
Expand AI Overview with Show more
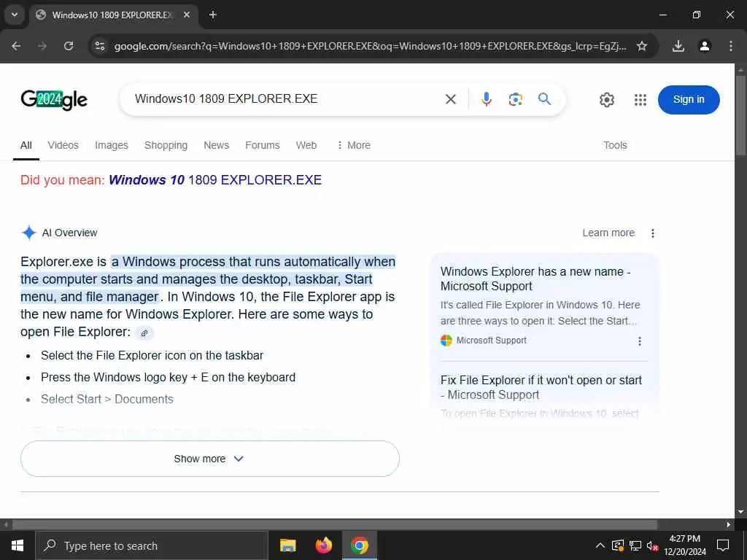coord(209,459)
